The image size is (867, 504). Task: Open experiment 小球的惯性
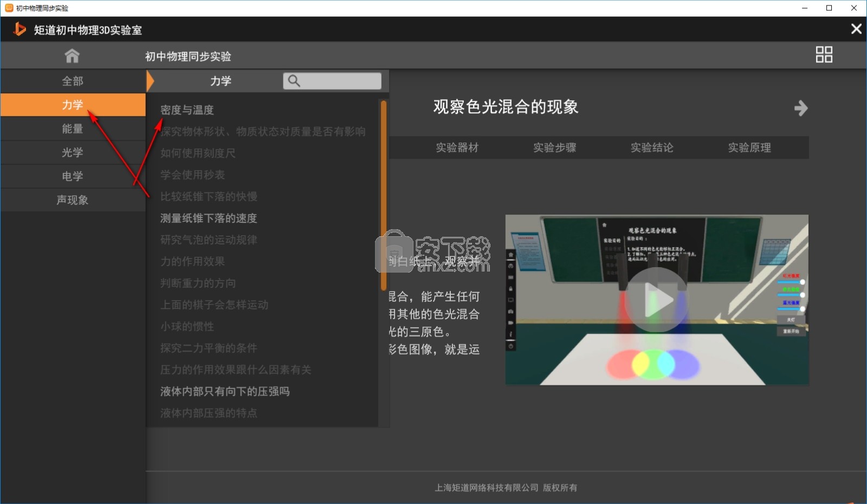tap(187, 327)
